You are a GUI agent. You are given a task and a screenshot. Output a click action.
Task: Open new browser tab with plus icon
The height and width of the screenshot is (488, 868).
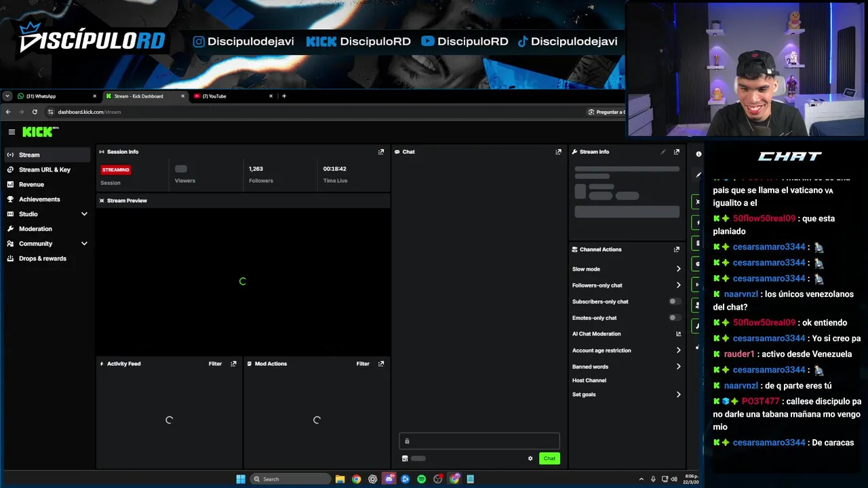click(x=284, y=96)
